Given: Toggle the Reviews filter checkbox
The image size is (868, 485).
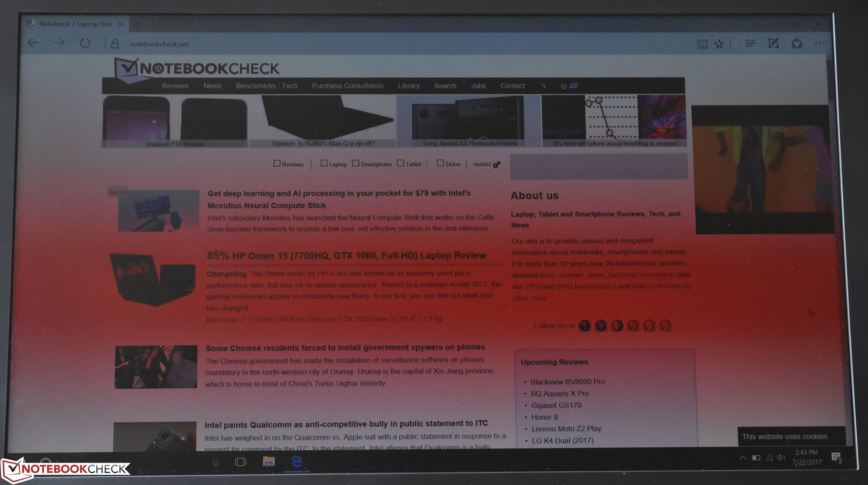Looking at the screenshot, I should 277,163.
